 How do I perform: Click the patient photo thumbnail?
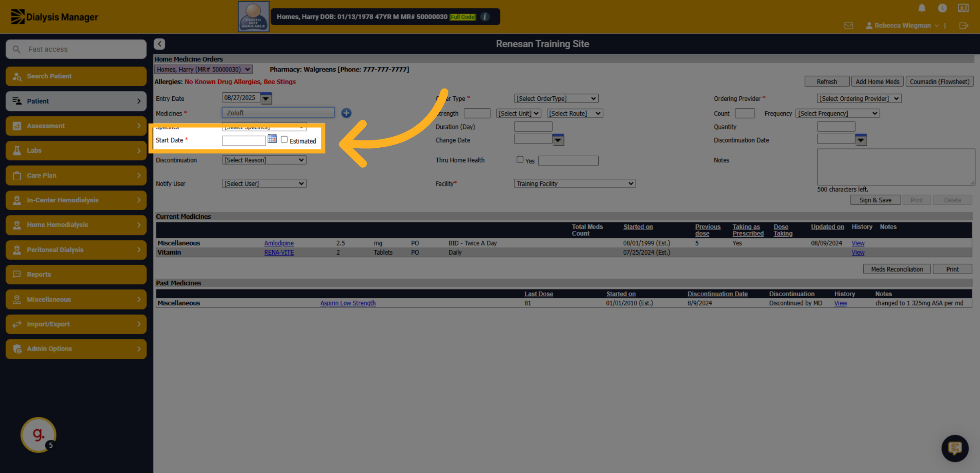point(254,17)
